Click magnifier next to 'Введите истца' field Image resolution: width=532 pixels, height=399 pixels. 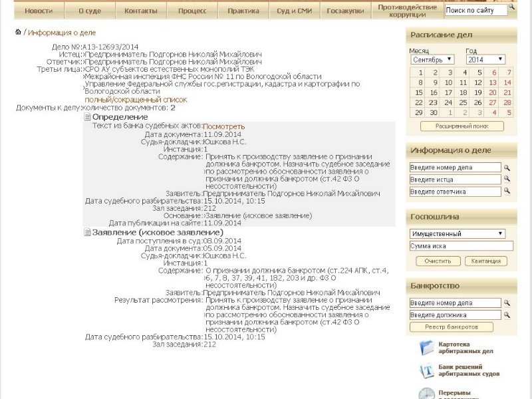pyautogui.click(x=507, y=180)
